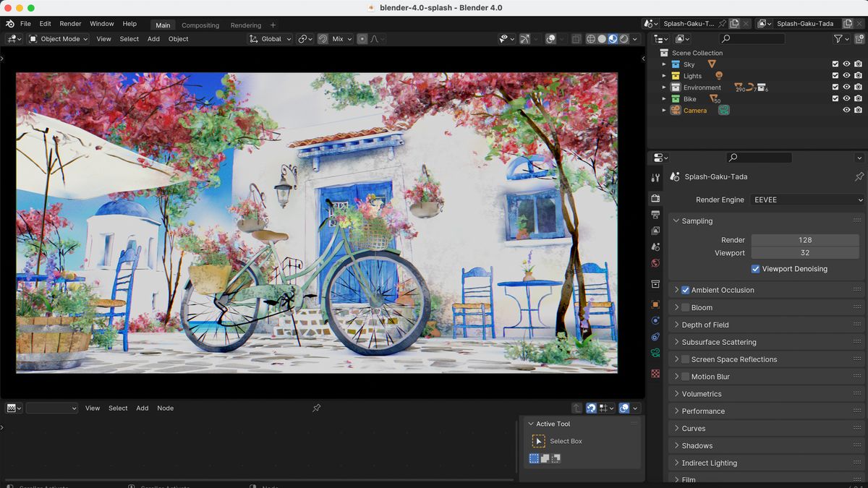
Task: Open the Tool settings wrench icon
Action: click(x=655, y=177)
